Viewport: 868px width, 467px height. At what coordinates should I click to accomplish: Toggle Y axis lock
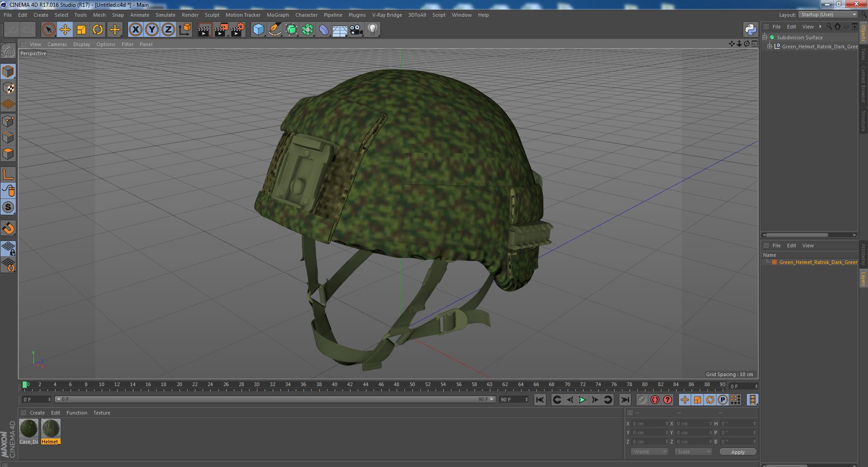152,30
